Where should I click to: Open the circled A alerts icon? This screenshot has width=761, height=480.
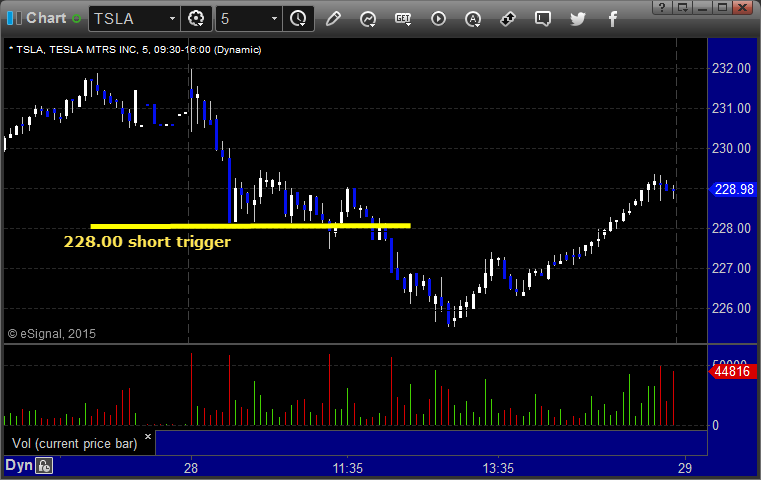(473, 19)
